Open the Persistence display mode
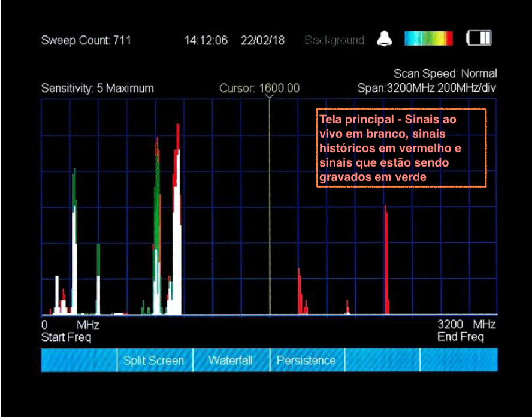This screenshot has width=532, height=417. point(306,361)
